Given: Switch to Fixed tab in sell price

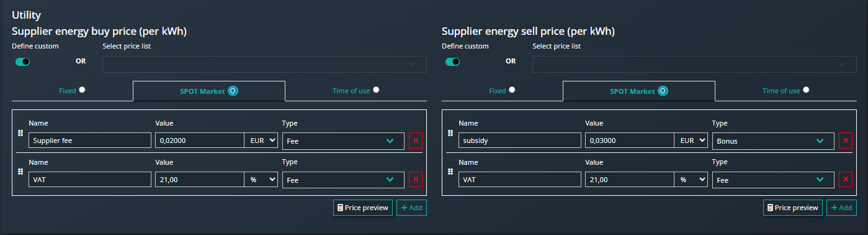Looking at the screenshot, I should 502,91.
